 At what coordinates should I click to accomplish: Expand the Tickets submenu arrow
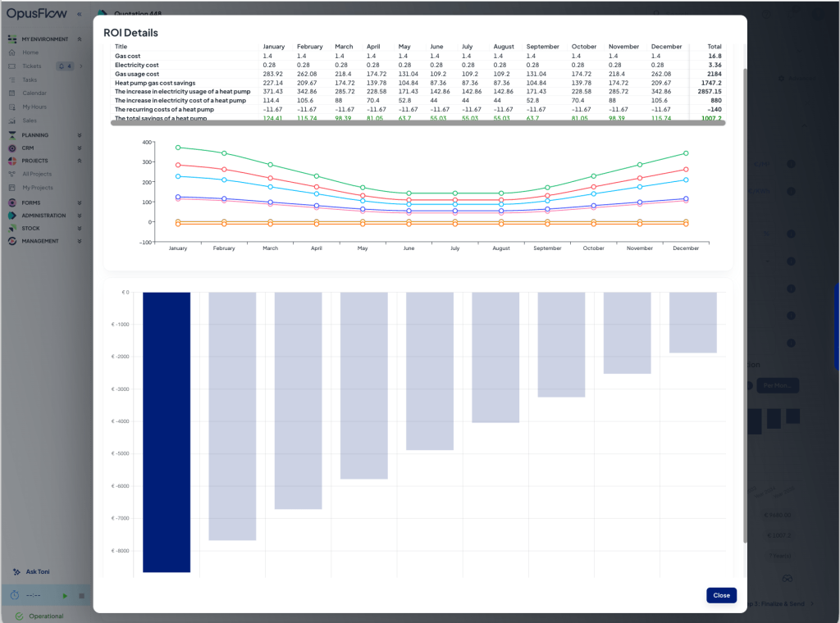(81, 66)
